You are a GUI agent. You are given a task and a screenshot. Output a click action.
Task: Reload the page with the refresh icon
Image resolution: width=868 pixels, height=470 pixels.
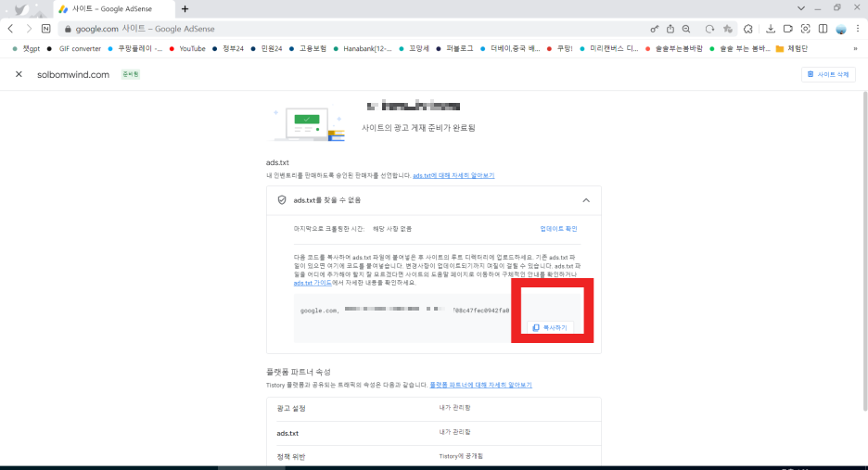[709, 29]
